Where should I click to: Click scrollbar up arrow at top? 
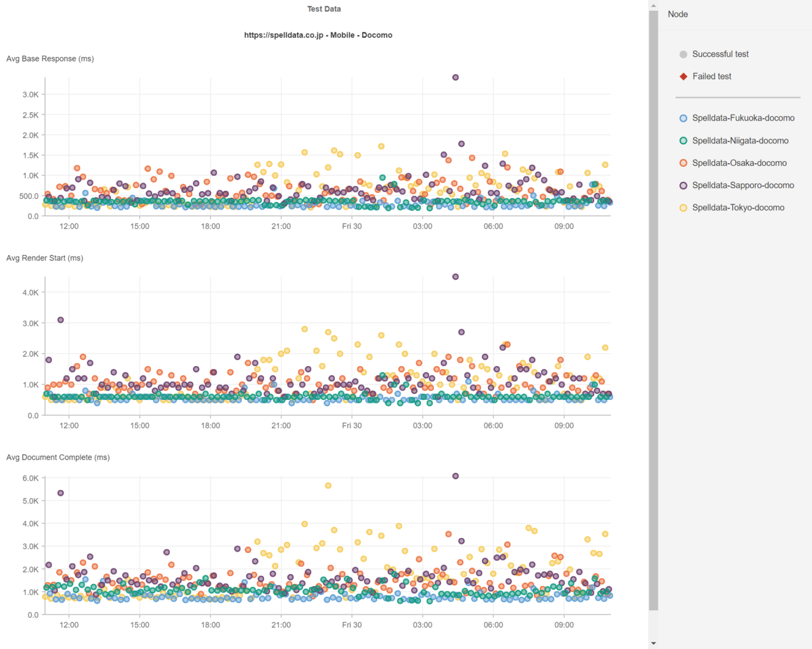click(653, 5)
